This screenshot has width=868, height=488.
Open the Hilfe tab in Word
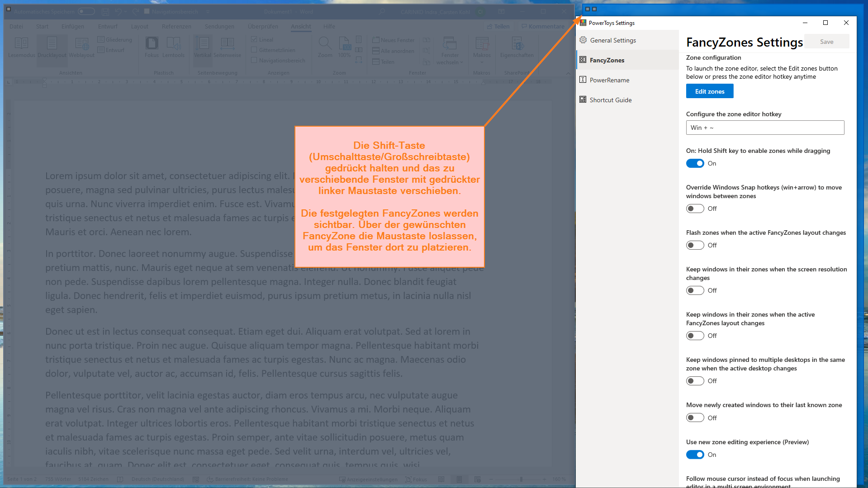point(329,26)
